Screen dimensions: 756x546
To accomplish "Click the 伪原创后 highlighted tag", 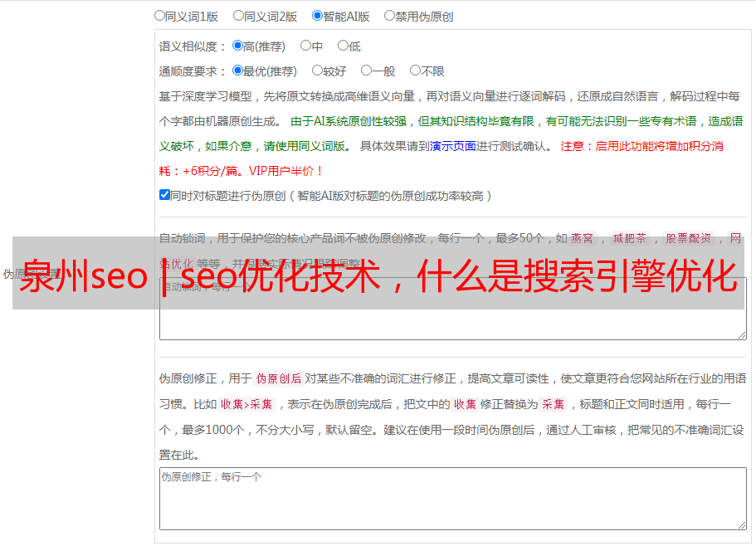I will coord(279,378).
